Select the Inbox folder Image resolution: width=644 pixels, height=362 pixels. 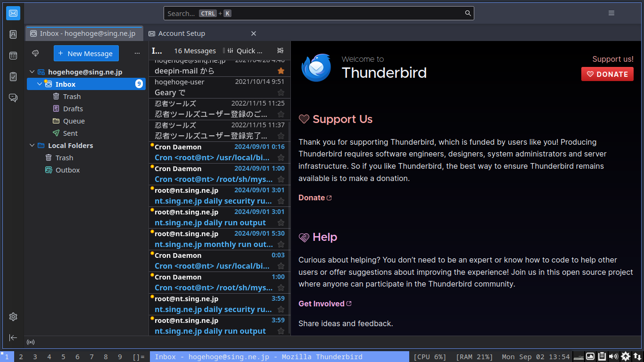pyautogui.click(x=86, y=84)
